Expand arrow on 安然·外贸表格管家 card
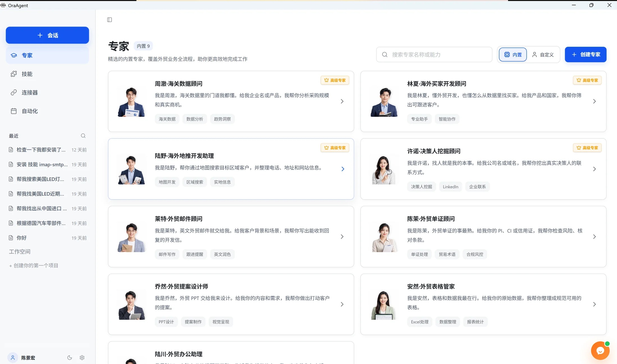 coord(595,304)
